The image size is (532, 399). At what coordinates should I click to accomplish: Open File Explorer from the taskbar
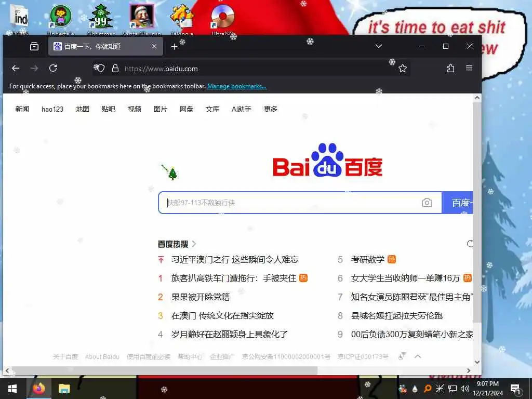[64, 389]
